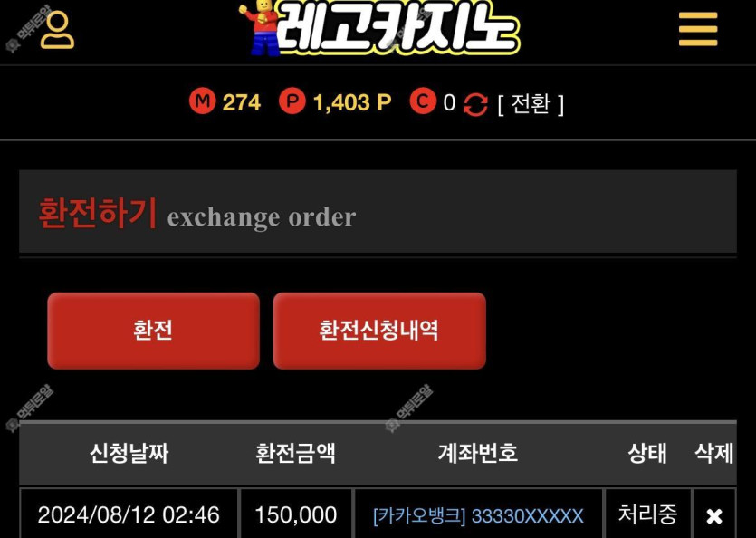This screenshot has width=756, height=538.
Task: Click the red P points icon
Action: click(292, 101)
